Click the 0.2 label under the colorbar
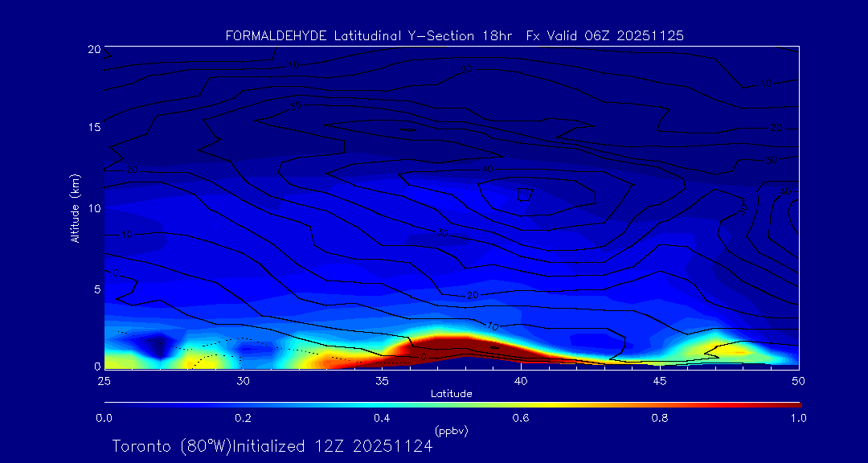 (243, 418)
